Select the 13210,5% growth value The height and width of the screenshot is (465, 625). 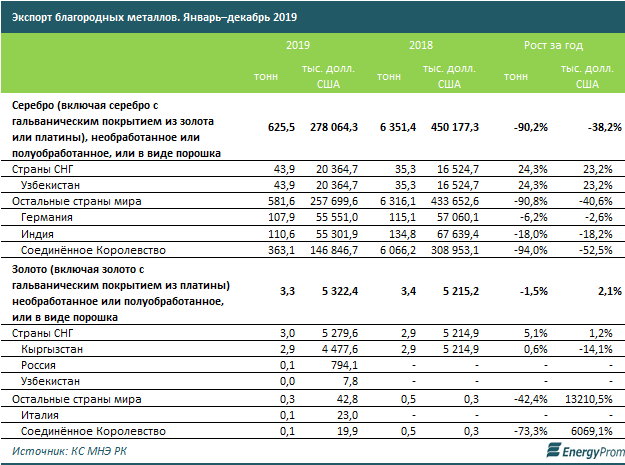tap(591, 399)
